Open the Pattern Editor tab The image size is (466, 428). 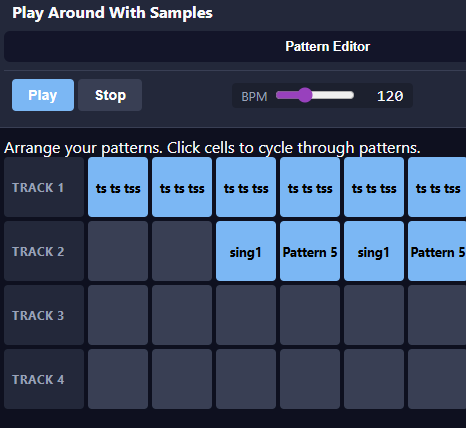(327, 46)
